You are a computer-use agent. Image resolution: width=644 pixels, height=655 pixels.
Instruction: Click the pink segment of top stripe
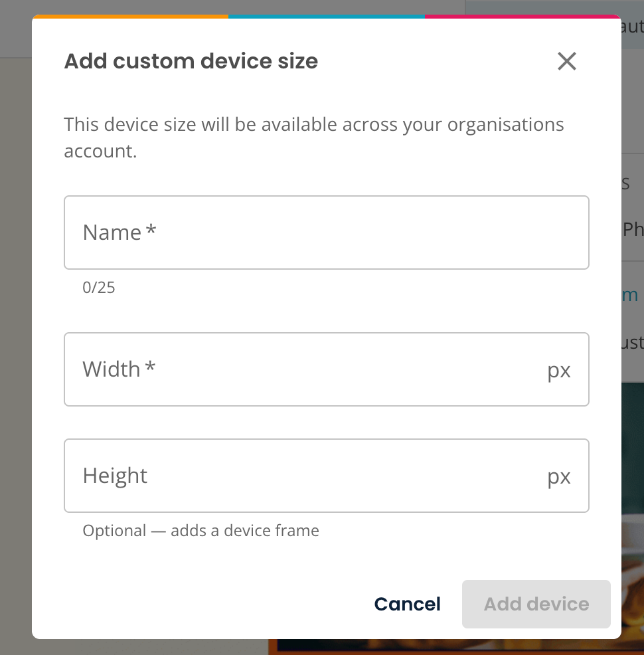pos(523,17)
